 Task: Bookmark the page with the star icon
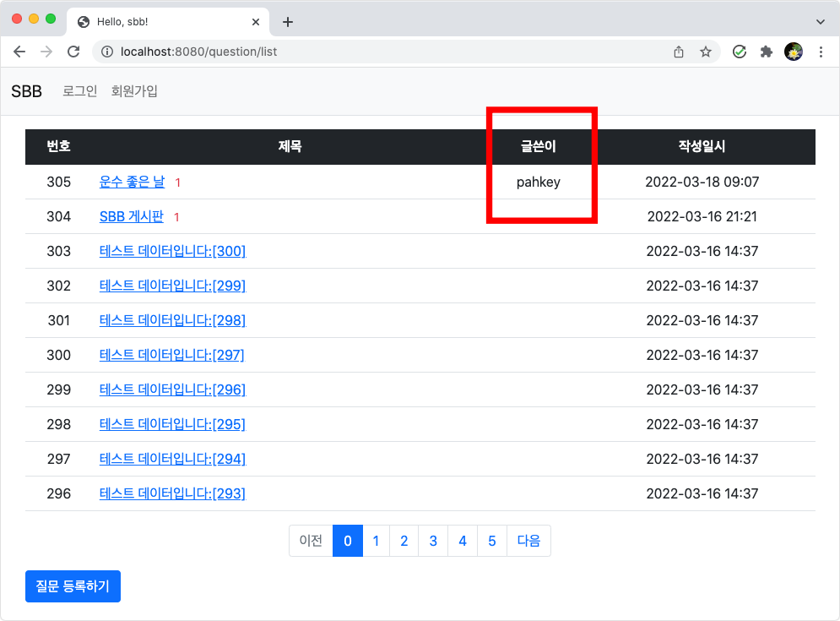pyautogui.click(x=706, y=52)
